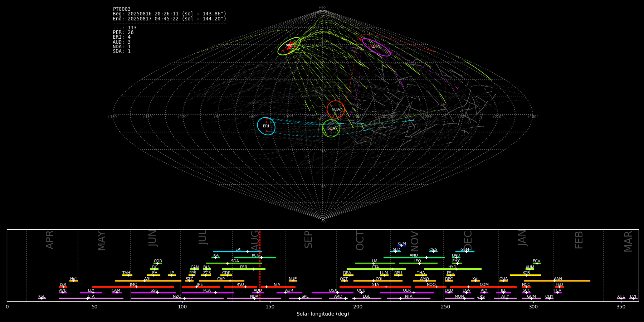This screenshot has height=322, width=644.
Task: Click the 'NDA: 1' legend entry
Action: pyautogui.click(x=122, y=47)
